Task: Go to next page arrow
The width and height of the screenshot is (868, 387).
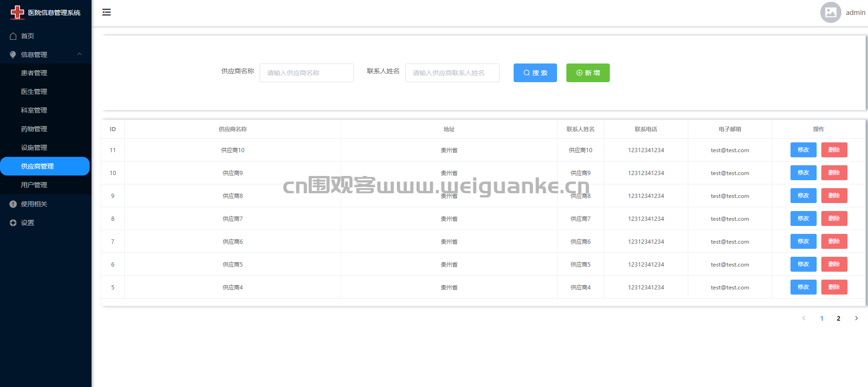Action: point(856,318)
